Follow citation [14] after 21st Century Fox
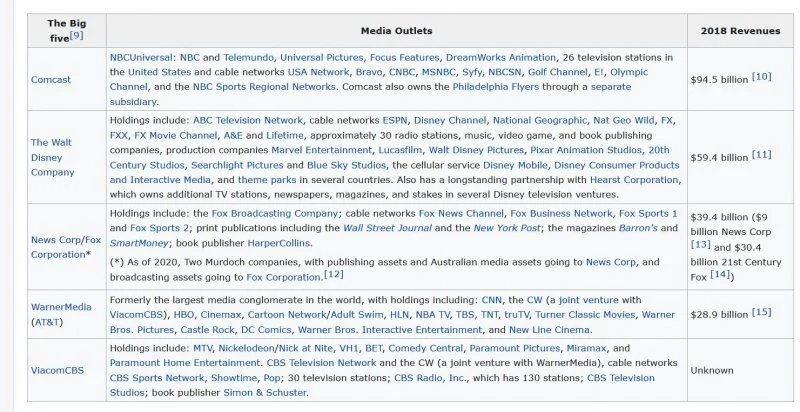The width and height of the screenshot is (800, 412). click(720, 274)
